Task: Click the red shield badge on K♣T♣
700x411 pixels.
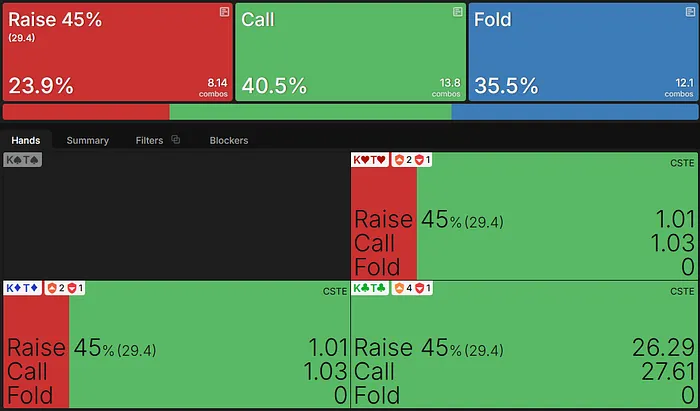Action: (422, 288)
